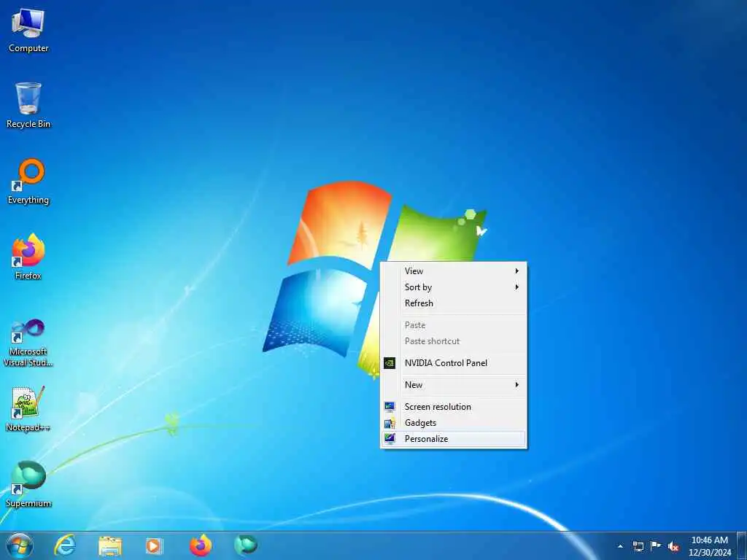Select the Everything search shortcut
The height and width of the screenshot is (560, 747).
[x=28, y=182]
